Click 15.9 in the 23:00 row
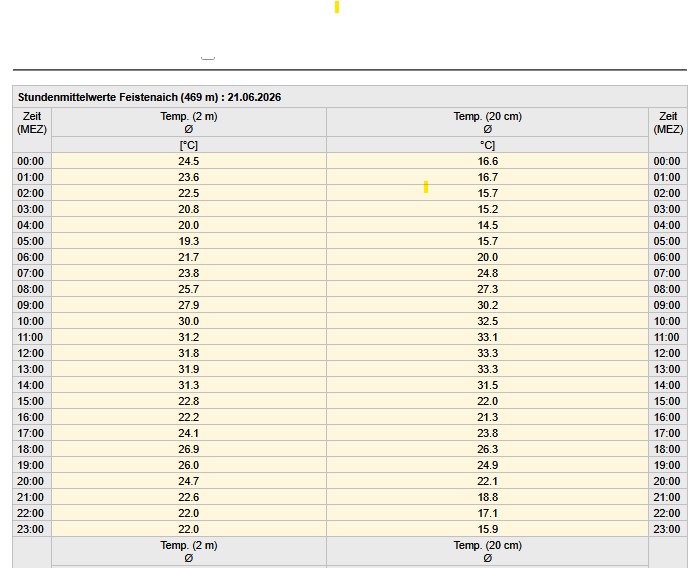The width and height of the screenshot is (694, 568). pos(487,529)
